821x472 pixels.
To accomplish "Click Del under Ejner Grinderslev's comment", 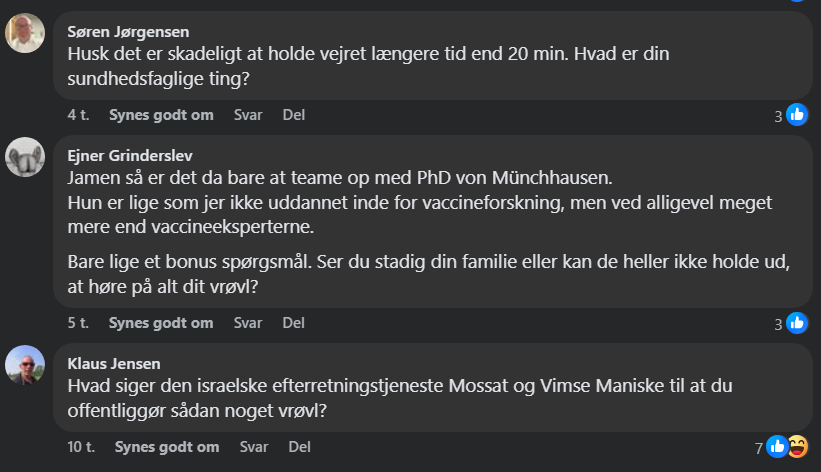I will click(x=294, y=323).
